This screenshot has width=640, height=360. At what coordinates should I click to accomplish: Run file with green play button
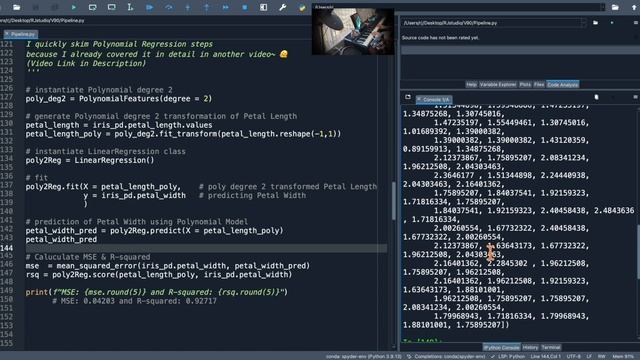click(73, 7)
